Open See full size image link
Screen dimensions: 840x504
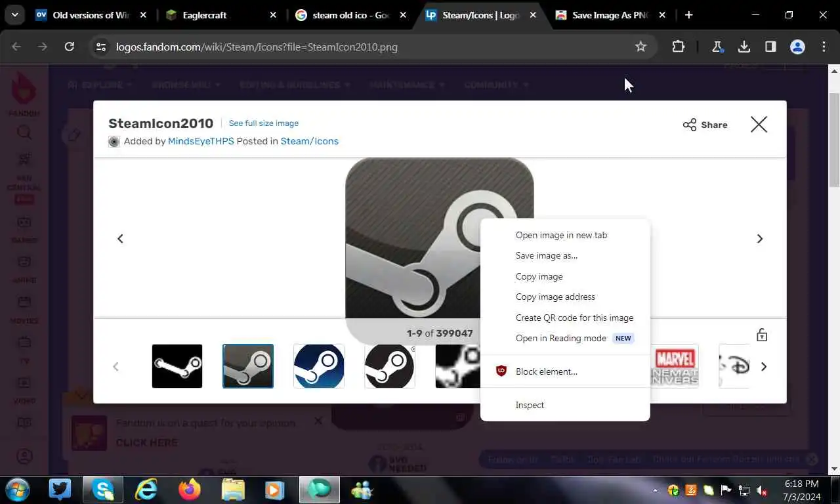[x=263, y=123]
